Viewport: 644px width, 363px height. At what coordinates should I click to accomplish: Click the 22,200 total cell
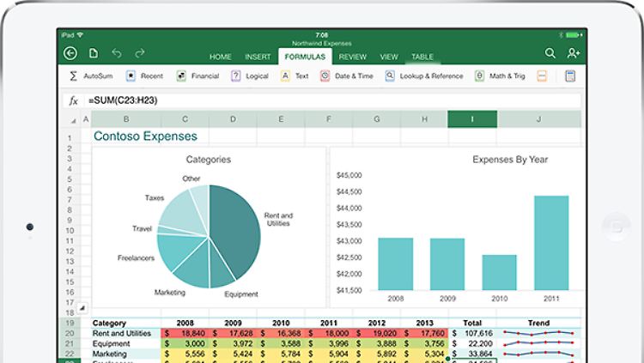point(472,344)
